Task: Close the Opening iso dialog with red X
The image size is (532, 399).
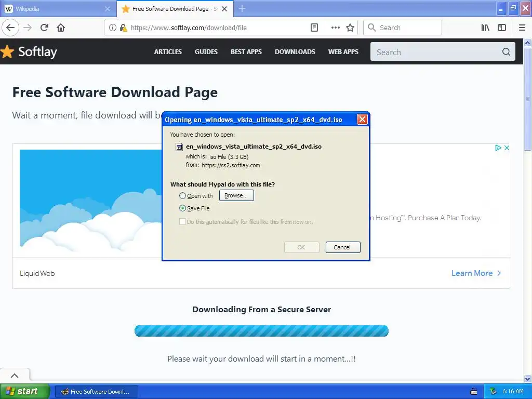Action: 362,119
